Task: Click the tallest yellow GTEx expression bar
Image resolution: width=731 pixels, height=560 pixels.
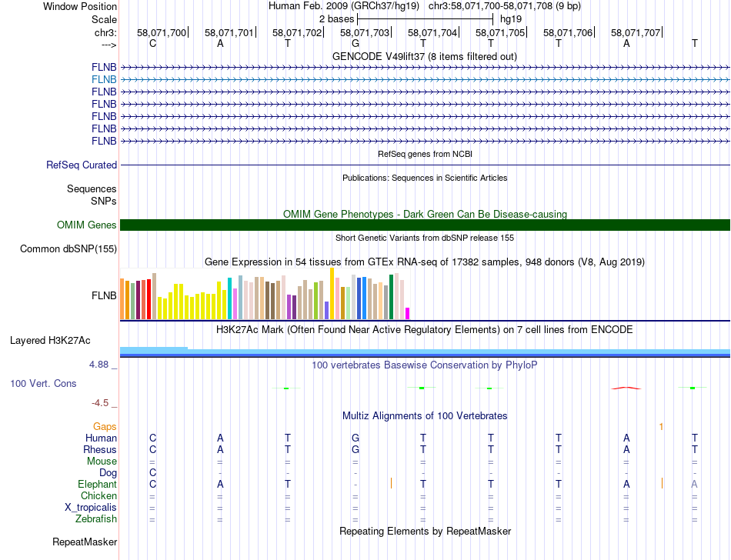Action: click(332, 293)
